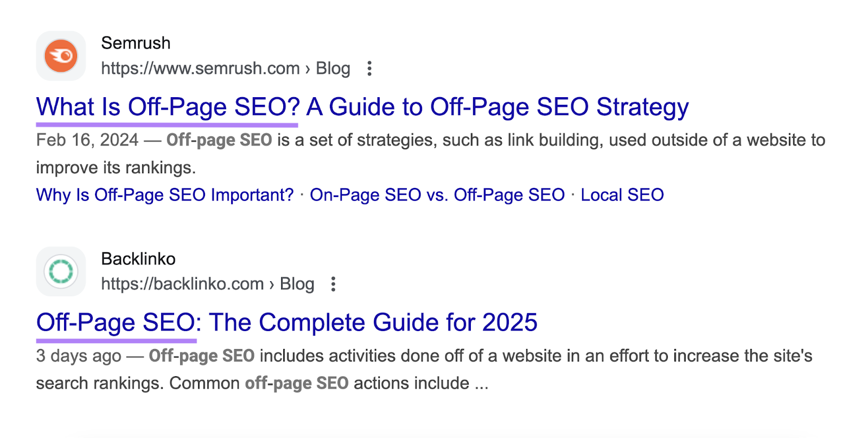Click the circular Backlinko logo icon
Viewport: 868px width, 438px height.
[x=60, y=271]
